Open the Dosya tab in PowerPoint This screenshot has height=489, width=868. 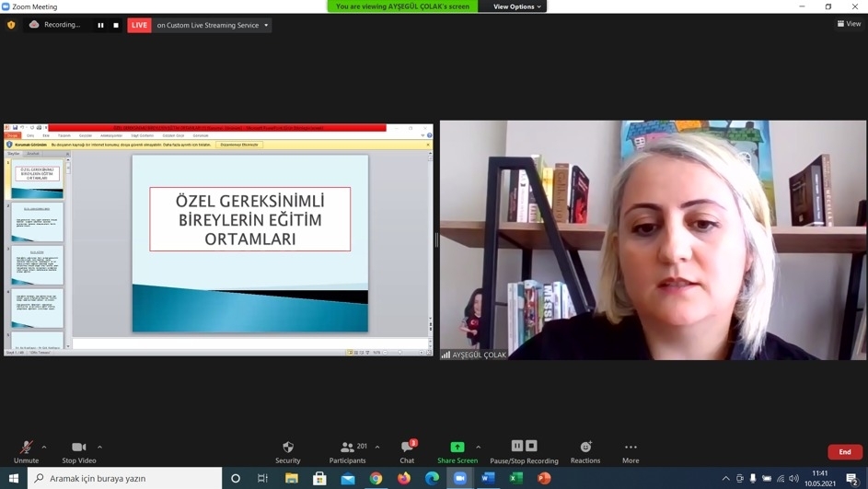tap(12, 135)
